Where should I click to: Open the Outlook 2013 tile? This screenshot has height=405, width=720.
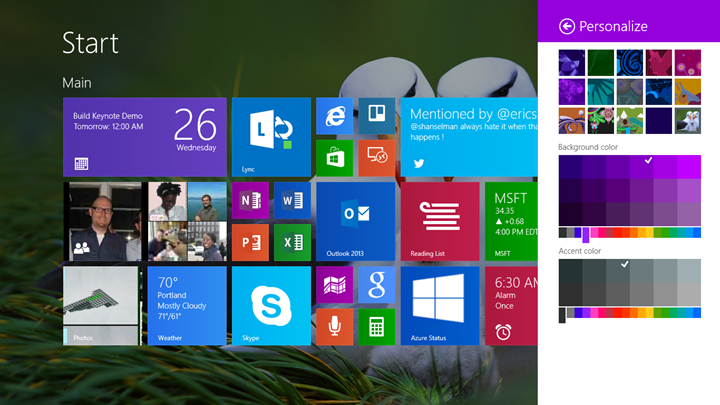[355, 221]
